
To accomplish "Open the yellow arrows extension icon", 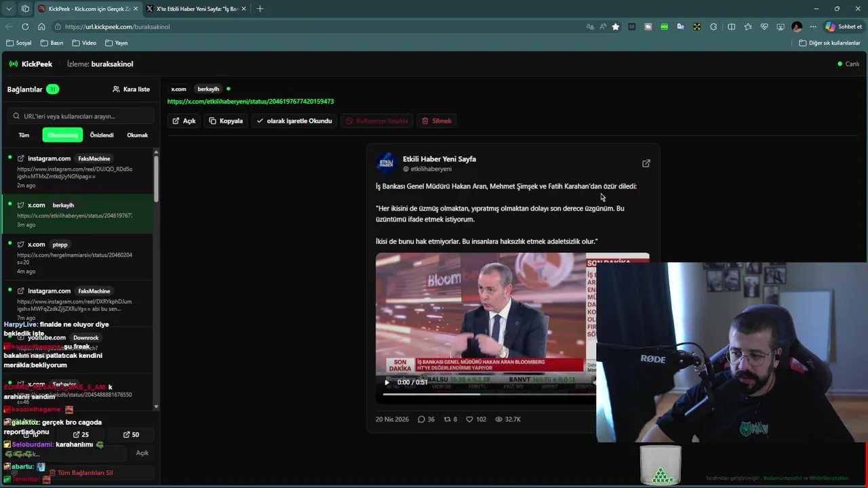I will (696, 26).
